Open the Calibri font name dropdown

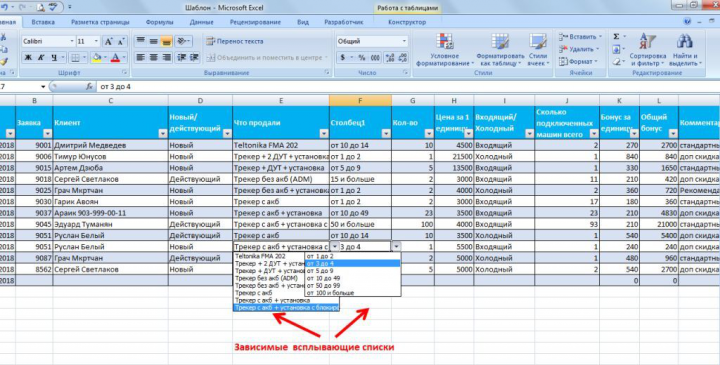click(x=72, y=41)
